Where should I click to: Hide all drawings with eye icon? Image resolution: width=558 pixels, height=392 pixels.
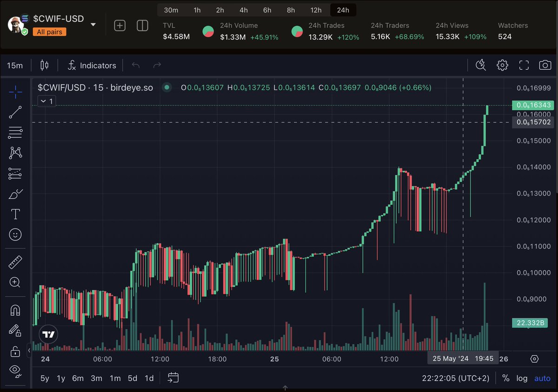(15, 371)
